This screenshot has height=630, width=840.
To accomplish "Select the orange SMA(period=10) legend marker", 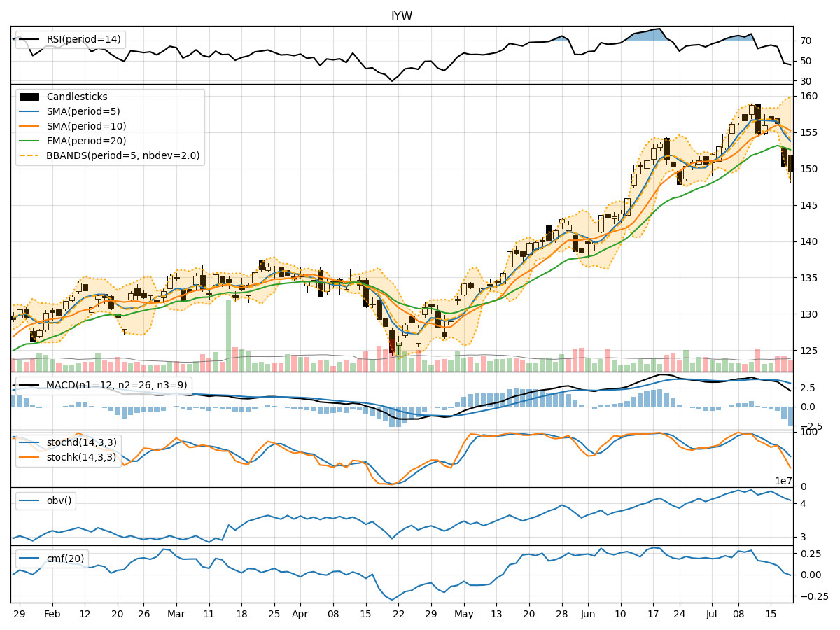I will [29, 127].
